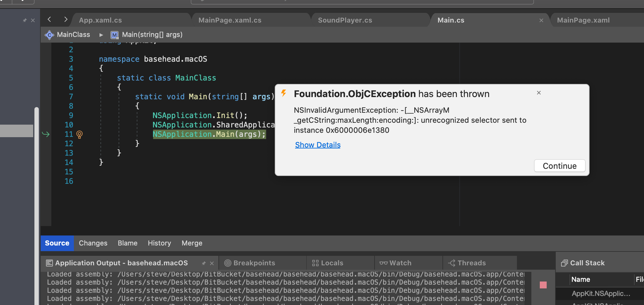This screenshot has width=644, height=305.
Task: Dismiss the exception popup with the X
Action: pos(539,93)
